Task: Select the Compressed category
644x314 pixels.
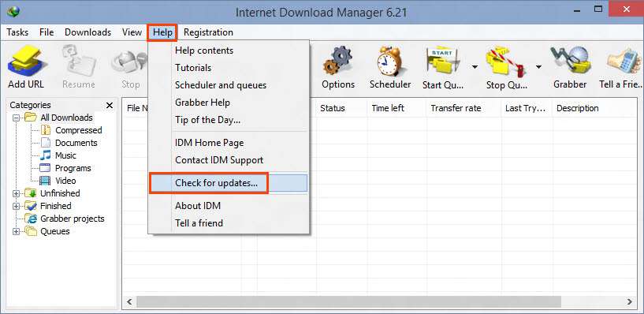Action: [79, 130]
